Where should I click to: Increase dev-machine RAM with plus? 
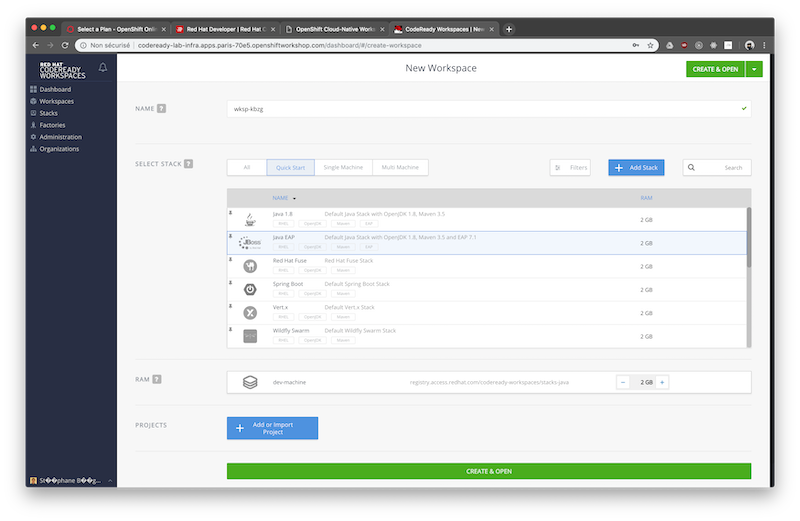pyautogui.click(x=662, y=382)
